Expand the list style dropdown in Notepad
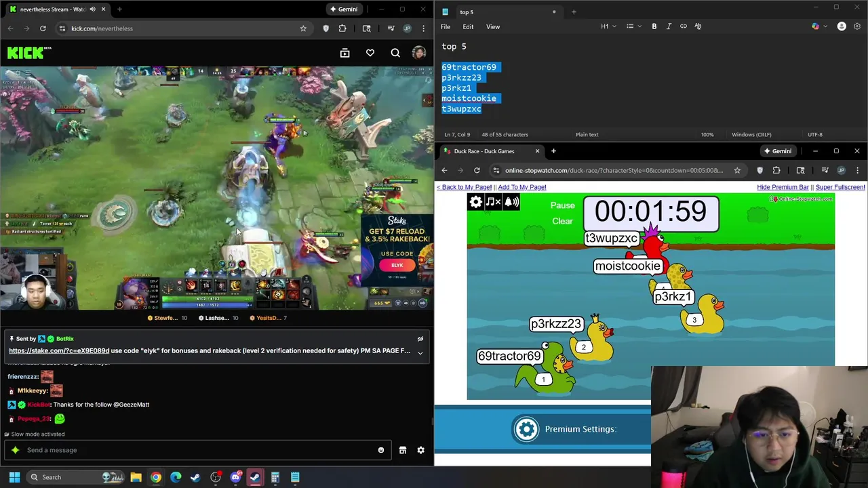868x488 pixels. pos(633,26)
